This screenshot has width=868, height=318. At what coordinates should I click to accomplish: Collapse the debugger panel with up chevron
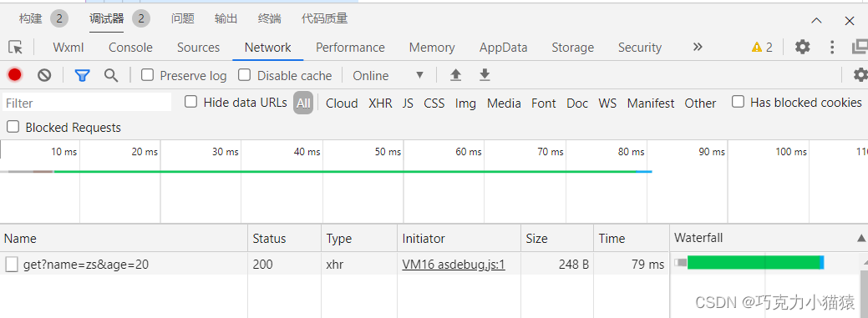[816, 21]
